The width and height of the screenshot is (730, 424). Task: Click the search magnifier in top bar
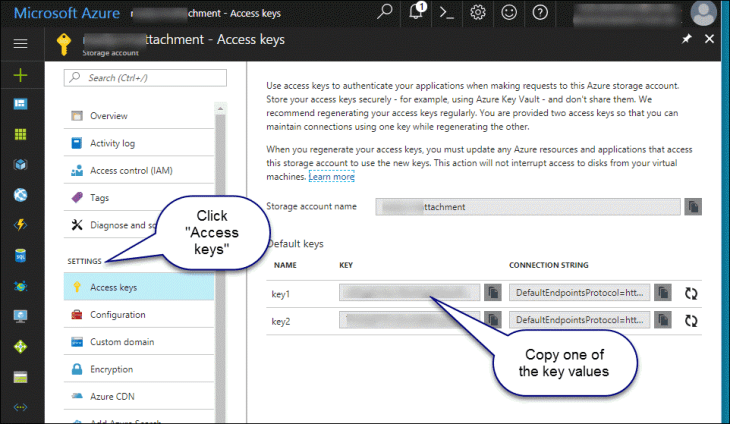(385, 12)
